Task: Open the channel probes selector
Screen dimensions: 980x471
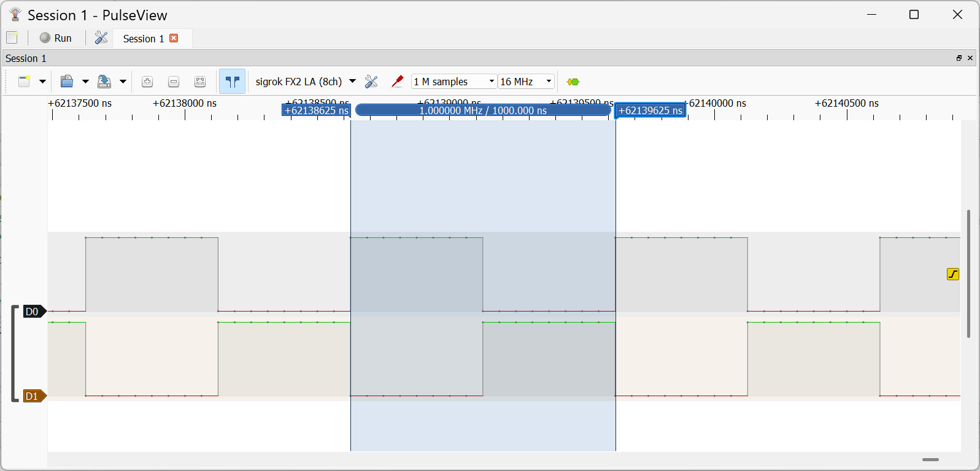Action: coord(398,82)
